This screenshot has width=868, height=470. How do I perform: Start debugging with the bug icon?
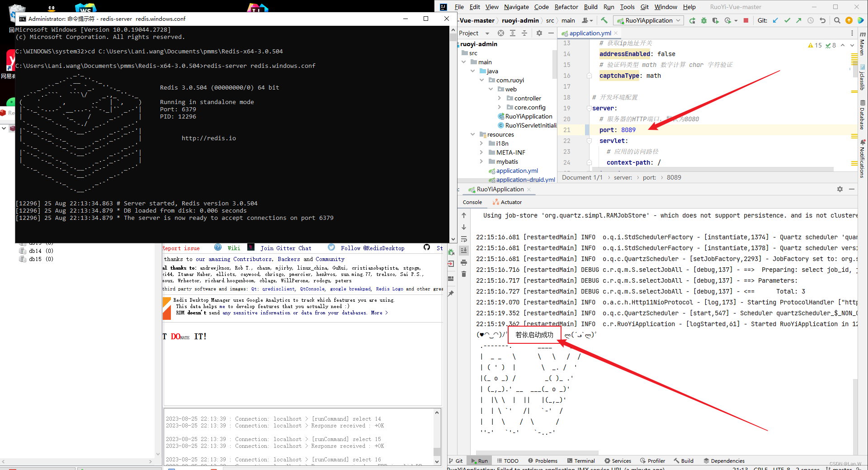click(x=704, y=20)
